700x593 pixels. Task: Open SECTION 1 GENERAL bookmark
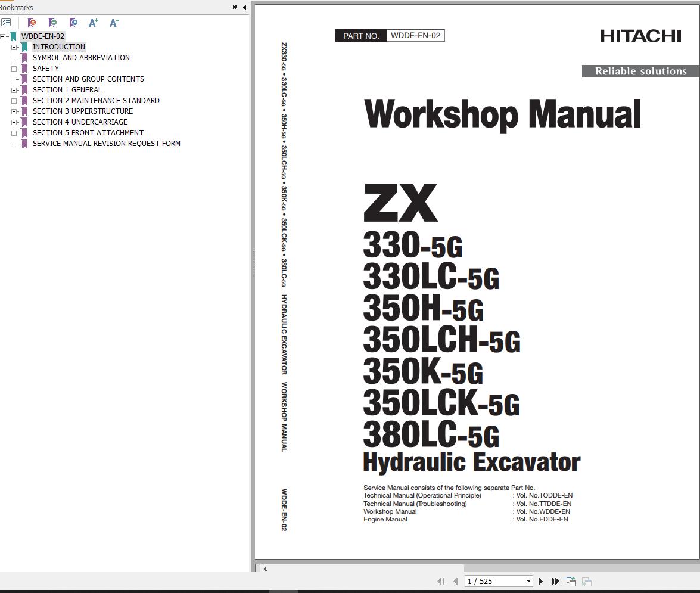(67, 90)
